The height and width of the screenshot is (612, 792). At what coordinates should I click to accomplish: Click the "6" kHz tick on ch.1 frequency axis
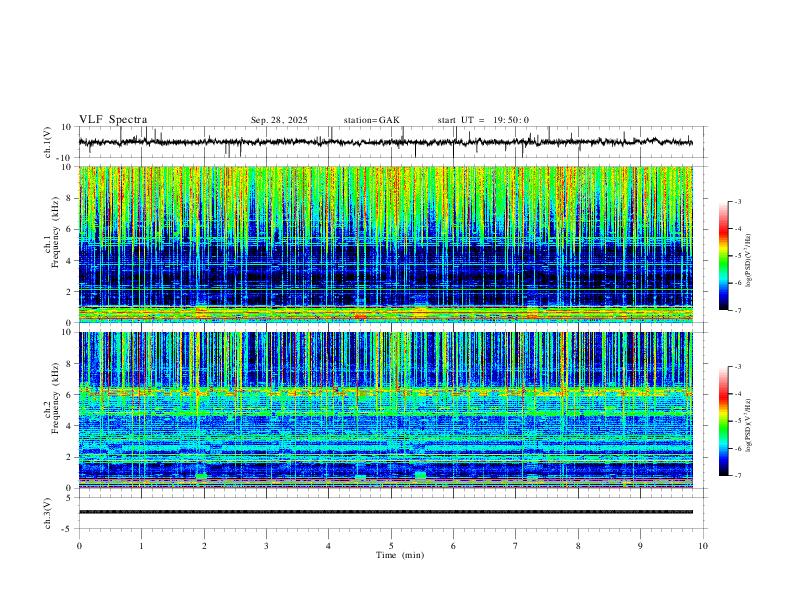70,230
